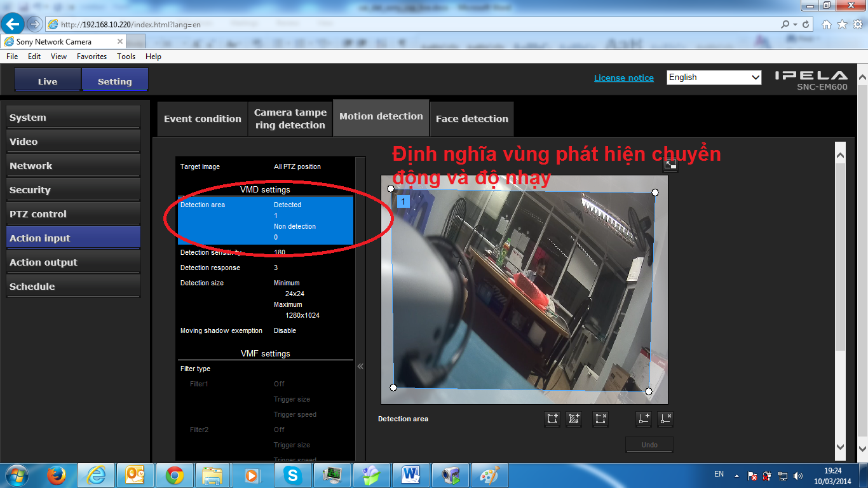Select the Motion detection tab

point(381,117)
